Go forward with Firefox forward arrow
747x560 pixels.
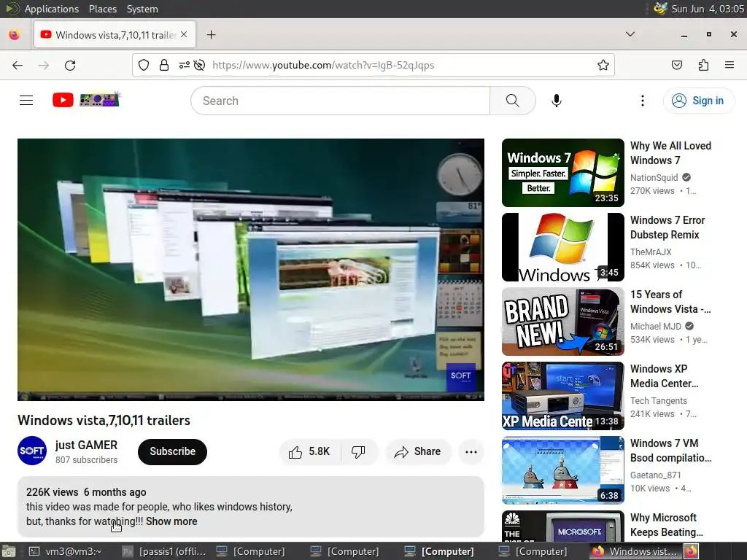point(44,65)
